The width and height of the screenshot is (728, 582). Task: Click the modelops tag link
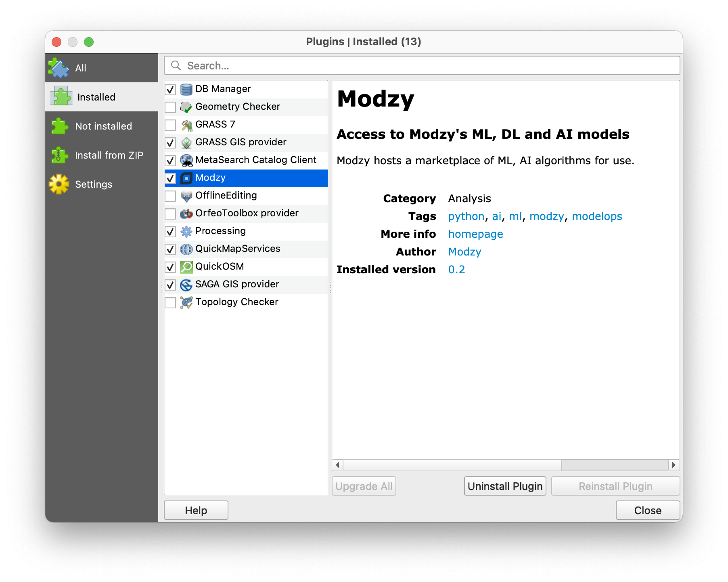597,216
